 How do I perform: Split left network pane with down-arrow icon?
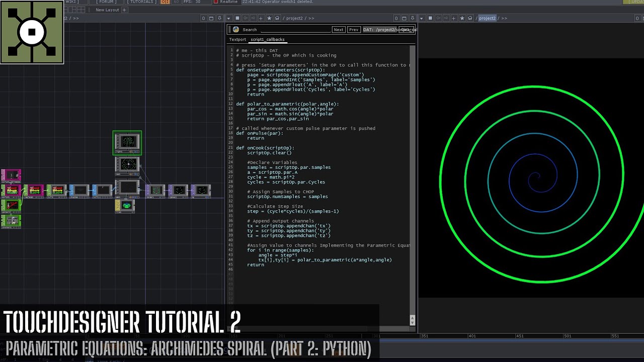pyautogui.click(x=219, y=18)
